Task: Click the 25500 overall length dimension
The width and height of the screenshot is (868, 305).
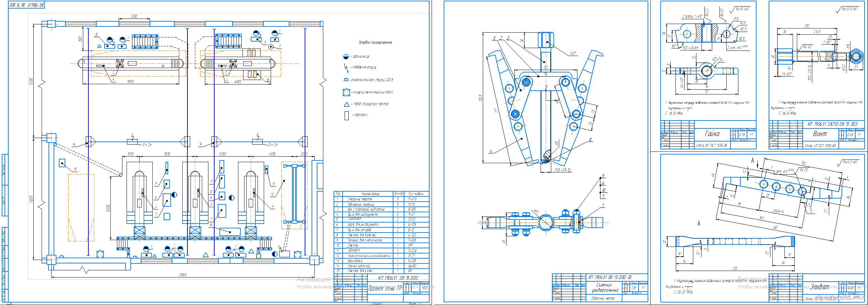Action: (183, 275)
